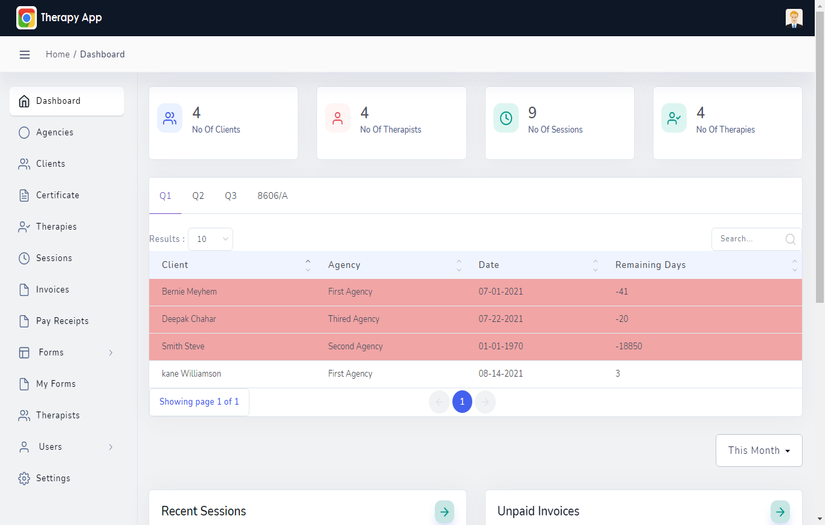This screenshot has height=525, width=825.
Task: Click the red therapist icon on stat card
Action: (x=337, y=118)
